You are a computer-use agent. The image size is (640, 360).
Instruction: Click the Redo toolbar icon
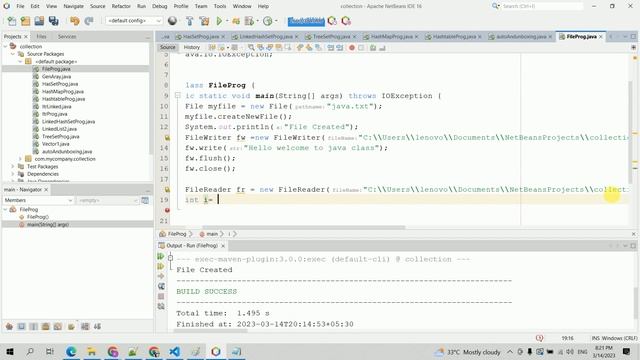point(89,21)
